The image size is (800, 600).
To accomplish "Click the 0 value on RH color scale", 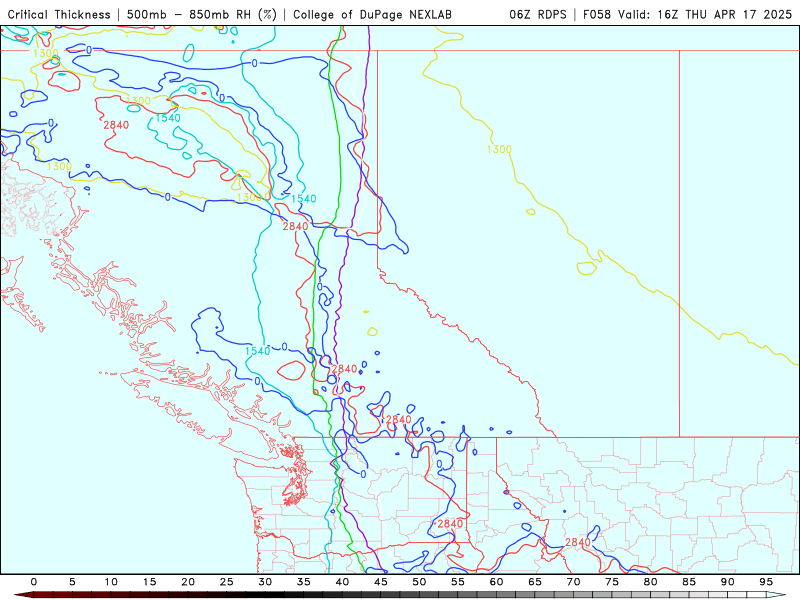I will 34,582.
